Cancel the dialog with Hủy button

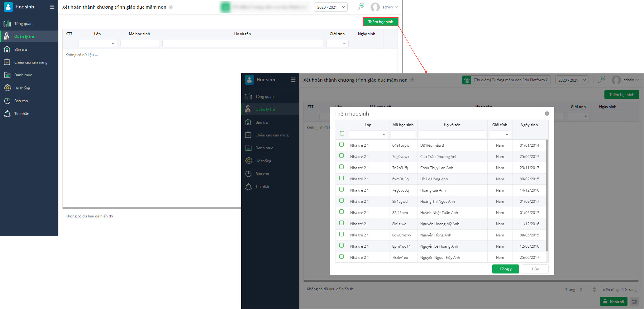535,269
